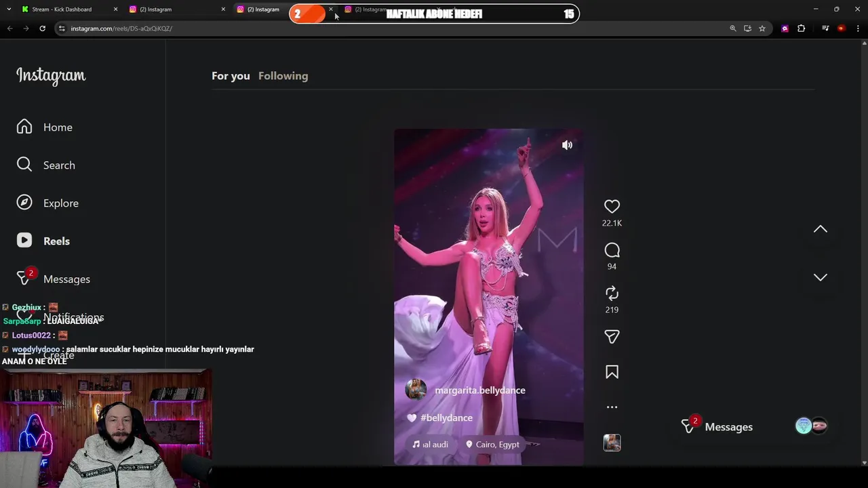Open browser three-dot menu

tap(858, 28)
